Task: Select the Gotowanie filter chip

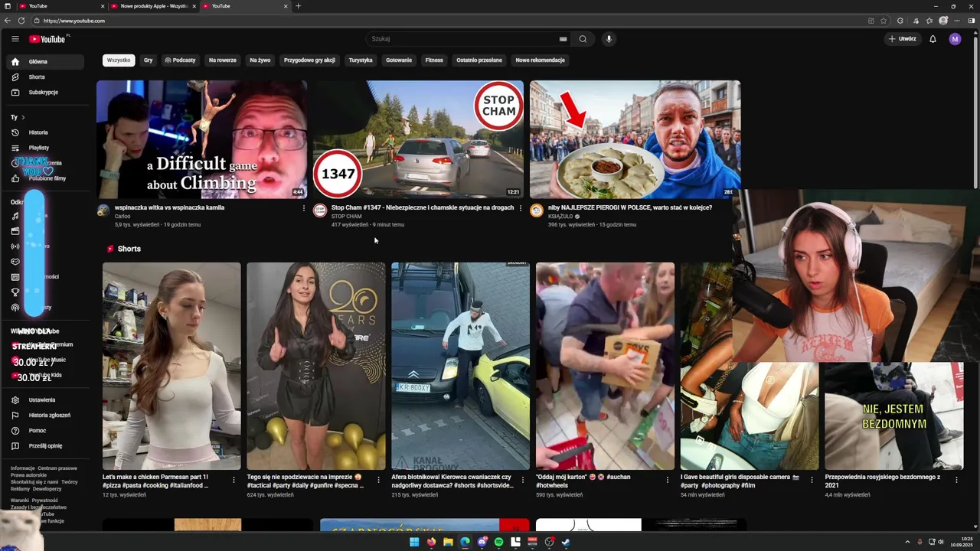Action: (x=399, y=60)
